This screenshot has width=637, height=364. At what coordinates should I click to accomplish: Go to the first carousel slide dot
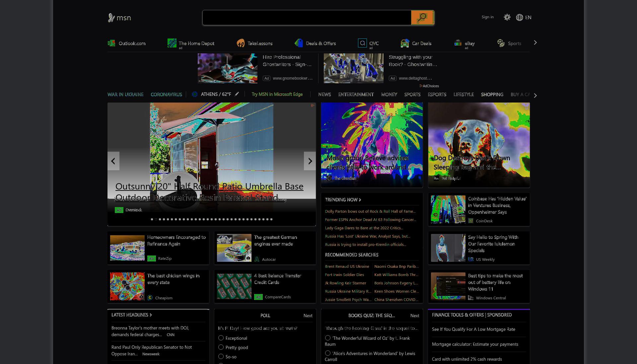coord(152,219)
